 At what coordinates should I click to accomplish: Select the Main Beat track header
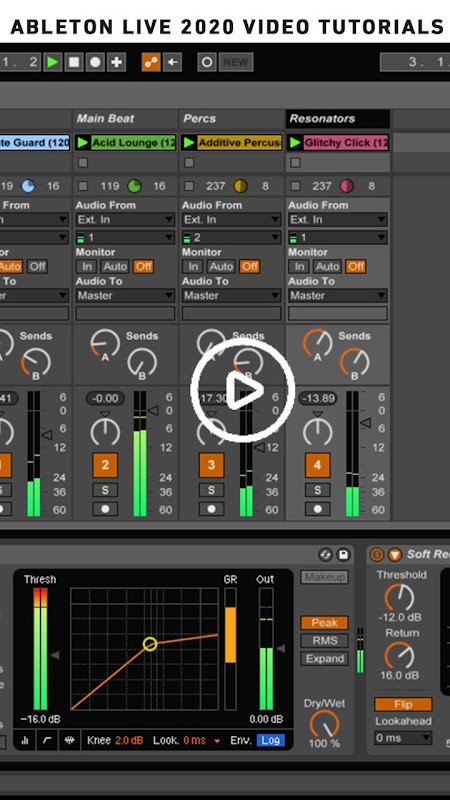[x=126, y=119]
